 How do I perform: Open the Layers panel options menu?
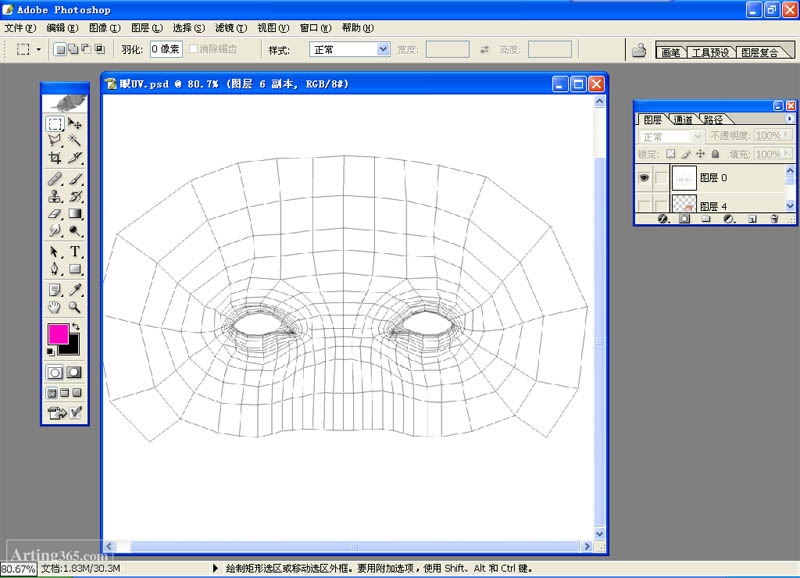pos(789,119)
